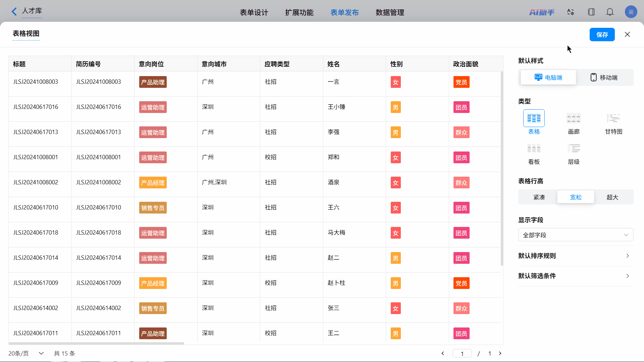This screenshot has width=644, height=362.
Task: Select the Hierarchy (层级) view type icon
Action: click(x=574, y=148)
